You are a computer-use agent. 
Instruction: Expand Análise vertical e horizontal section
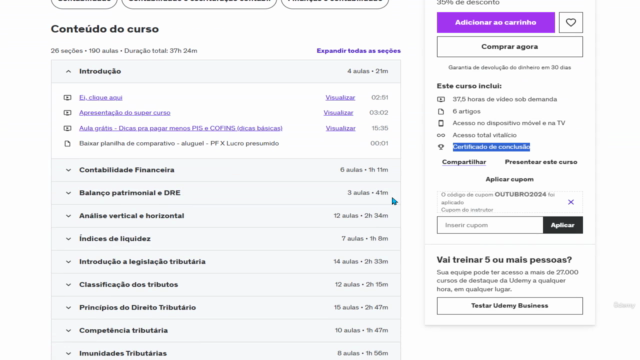(226, 216)
